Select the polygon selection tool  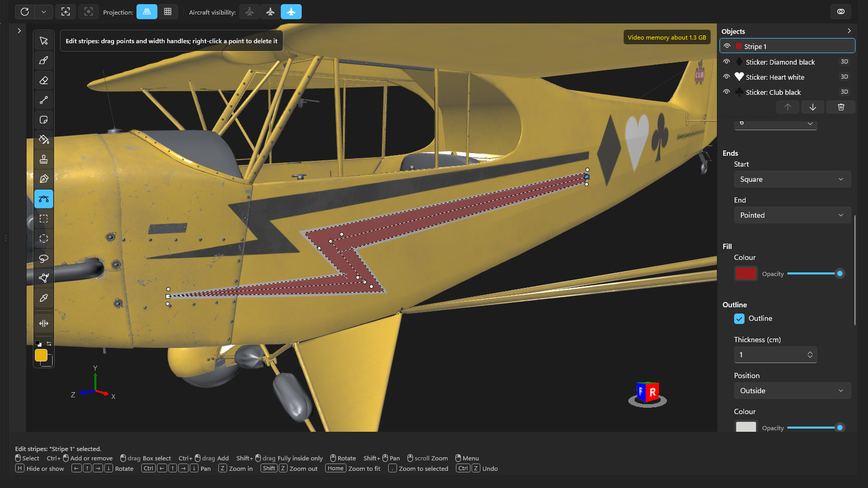pyautogui.click(x=44, y=278)
